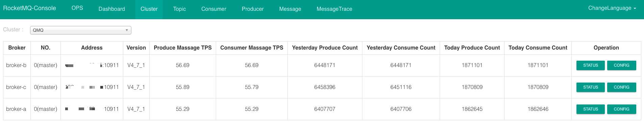Expand the ChangeLanguage menu
The height and width of the screenshot is (123, 644).
coord(612,8)
